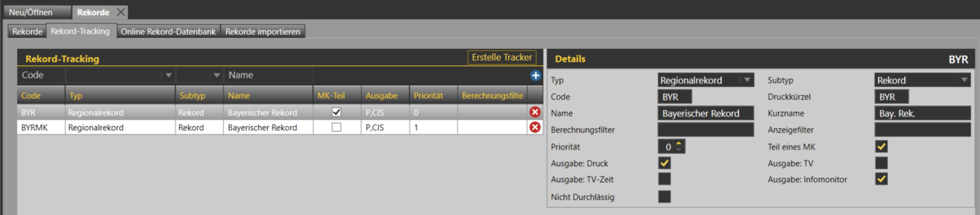The image size is (980, 215).
Task: Edit the Name field Bayerischer Rekord
Action: [706, 113]
